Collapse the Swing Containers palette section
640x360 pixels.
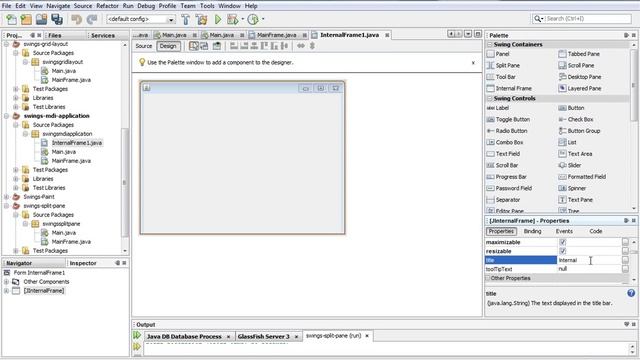click(489, 44)
